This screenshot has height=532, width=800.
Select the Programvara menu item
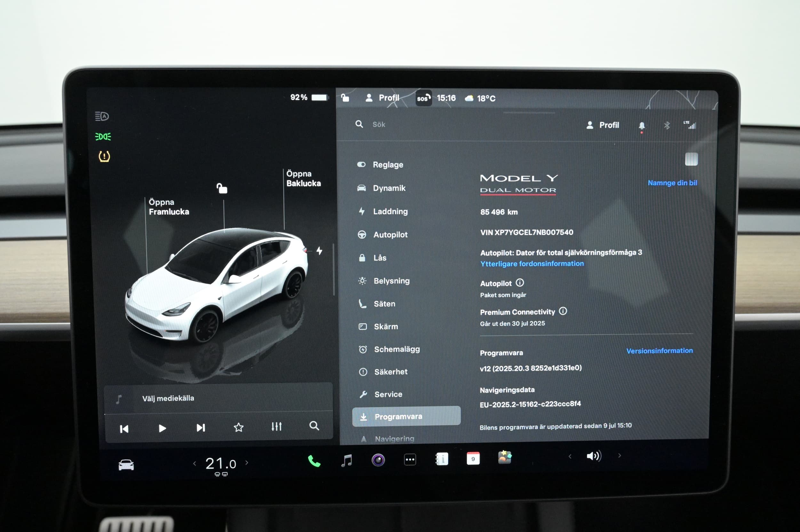[x=406, y=416]
